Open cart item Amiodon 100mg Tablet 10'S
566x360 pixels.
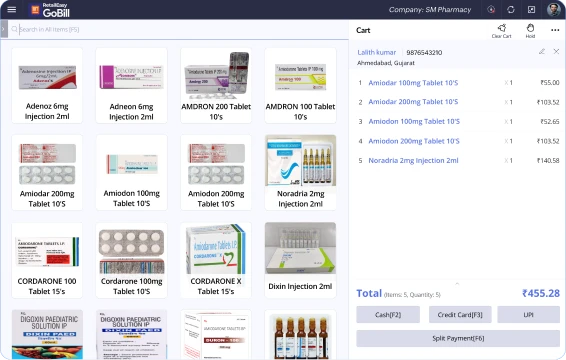point(414,121)
